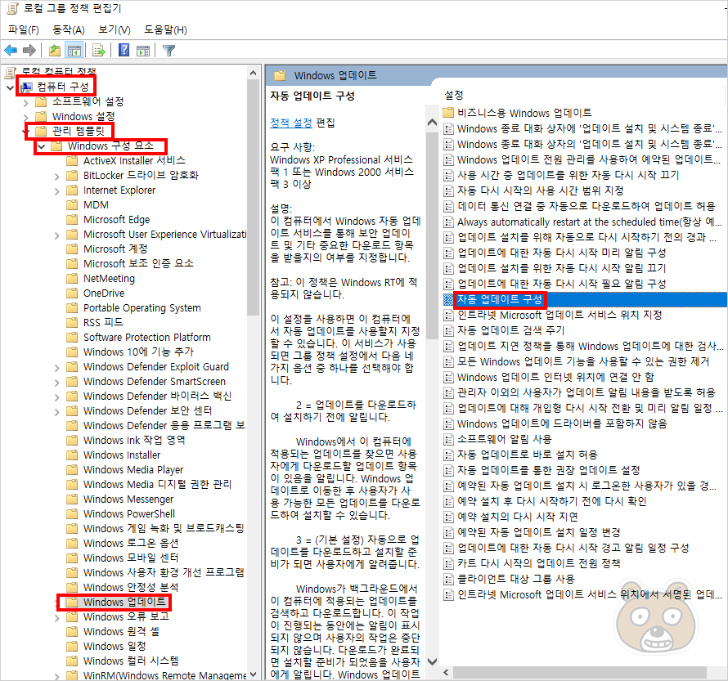
Task: Select the 자동 업데이트 검색 주기 setting
Action: point(511,331)
